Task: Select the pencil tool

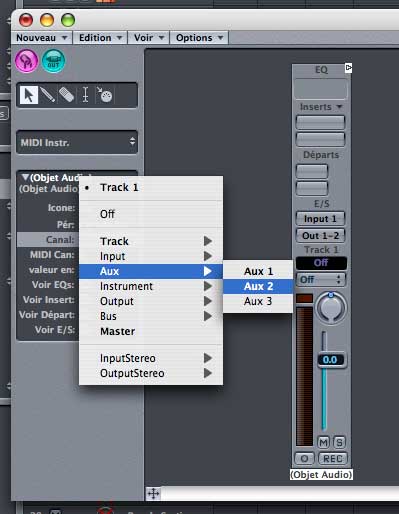Action: coord(48,95)
